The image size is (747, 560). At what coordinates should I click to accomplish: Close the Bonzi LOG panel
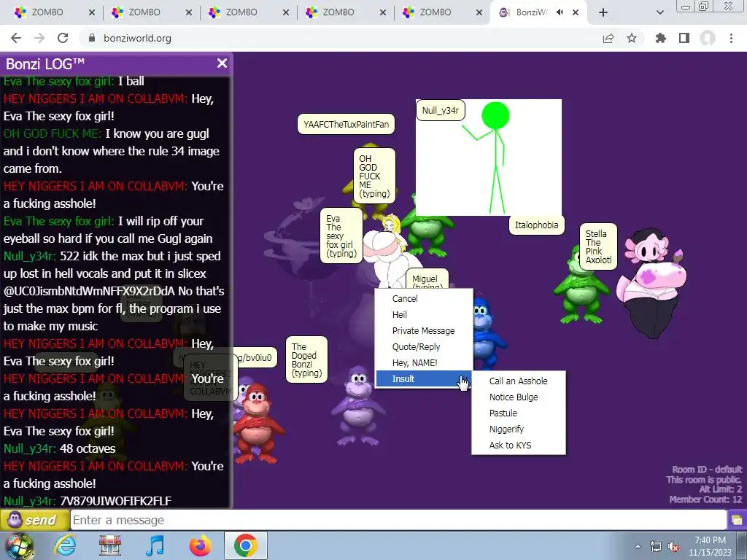(222, 63)
